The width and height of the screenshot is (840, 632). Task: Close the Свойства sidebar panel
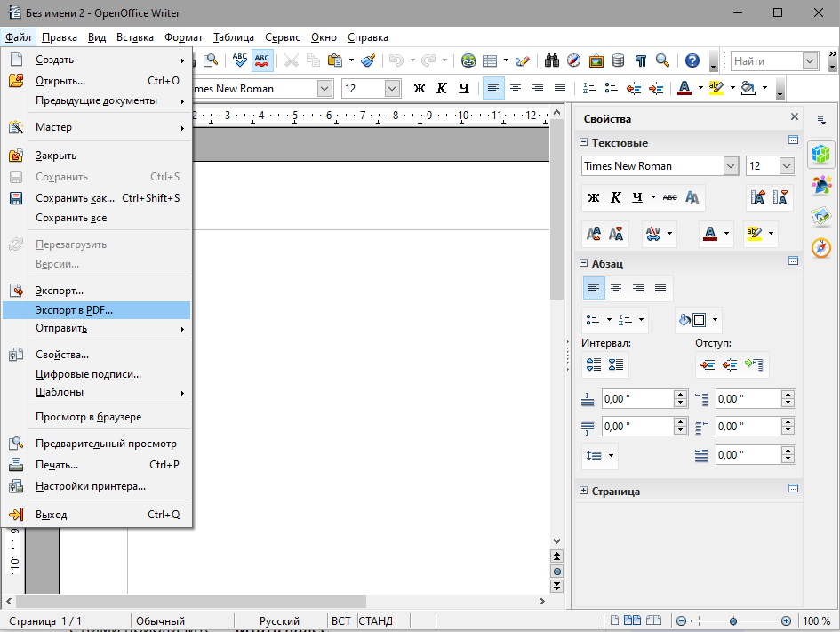[x=795, y=116]
